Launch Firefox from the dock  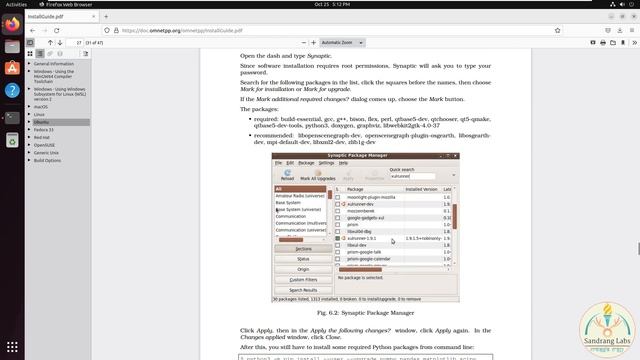(x=12, y=24)
